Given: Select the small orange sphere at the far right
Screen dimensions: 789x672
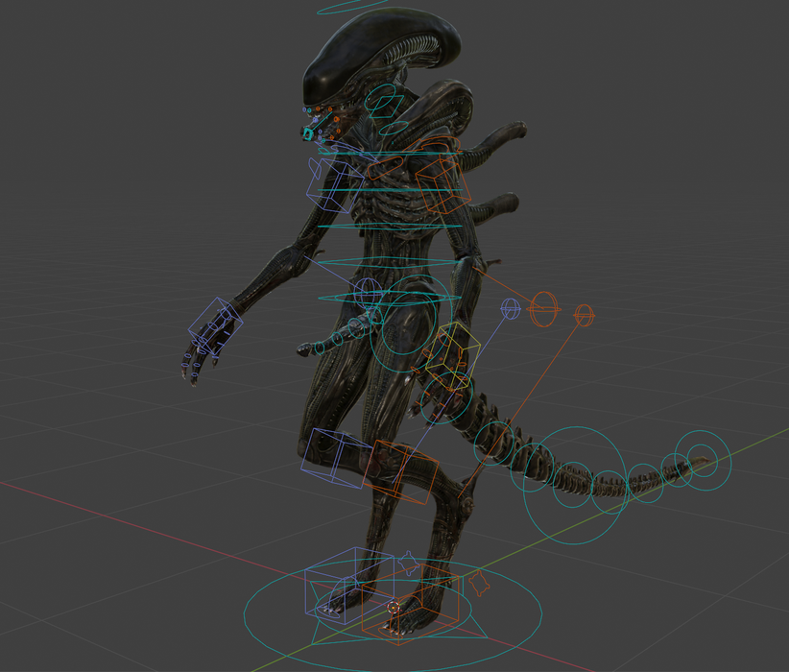Looking at the screenshot, I should tap(584, 315).
